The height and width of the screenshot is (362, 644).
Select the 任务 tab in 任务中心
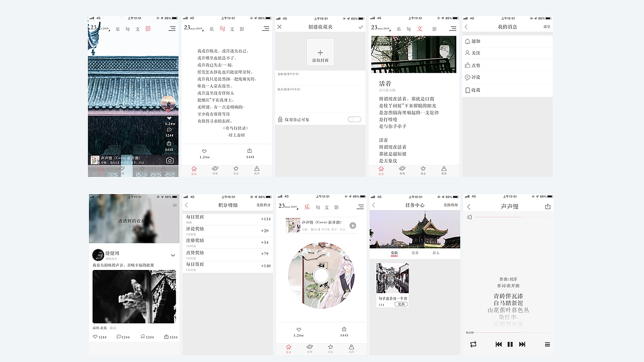(x=415, y=253)
